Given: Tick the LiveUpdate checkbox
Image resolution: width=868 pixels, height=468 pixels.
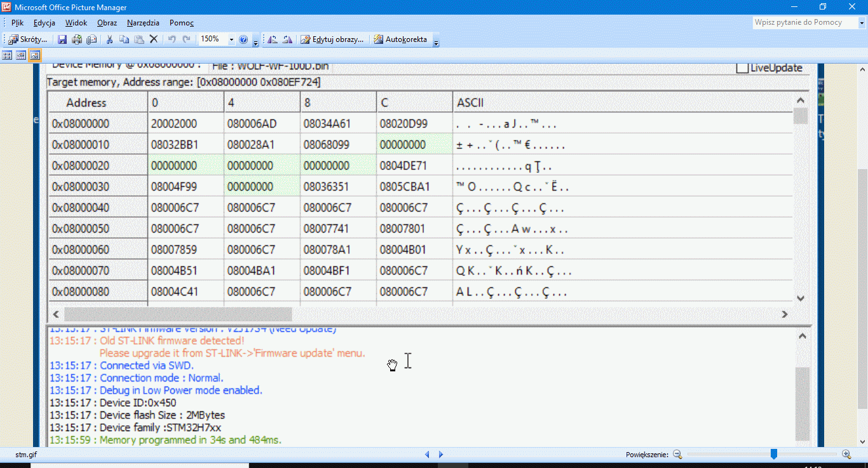Looking at the screenshot, I should [742, 68].
